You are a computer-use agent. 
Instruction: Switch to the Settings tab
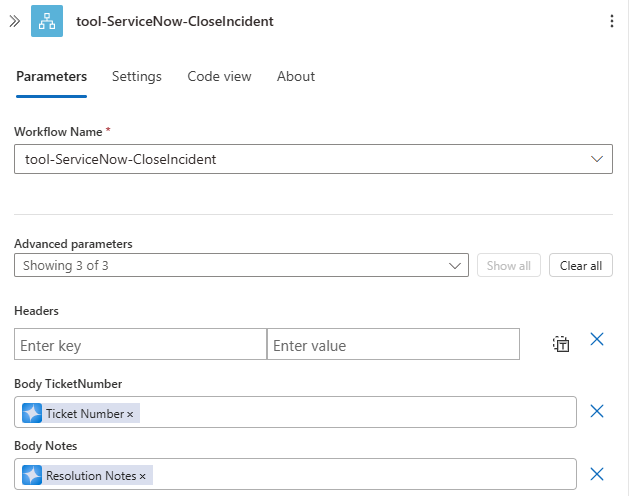137,76
